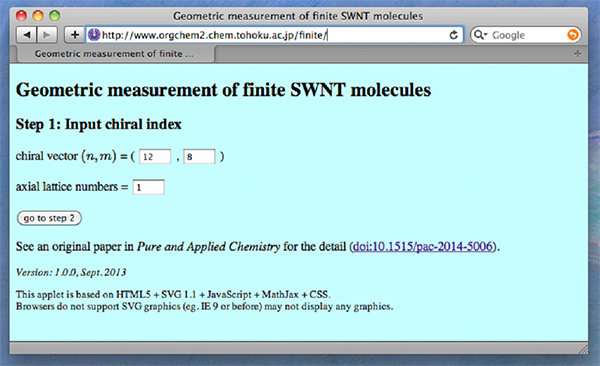Click the plus add-bookmark button
600x366 pixels.
[75, 35]
